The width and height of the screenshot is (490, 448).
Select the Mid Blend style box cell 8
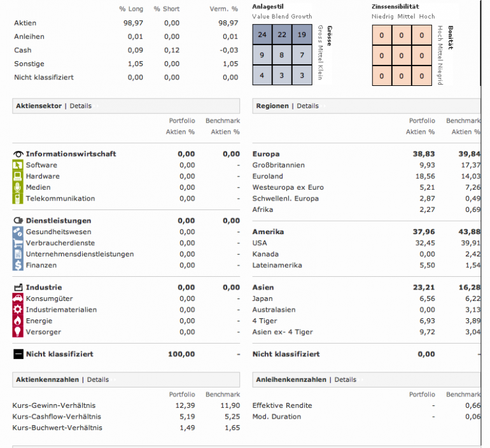tap(282, 55)
